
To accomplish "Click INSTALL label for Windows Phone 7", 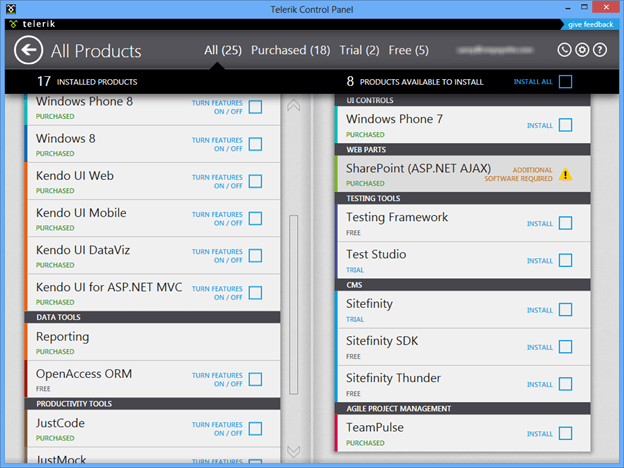I will pos(540,125).
